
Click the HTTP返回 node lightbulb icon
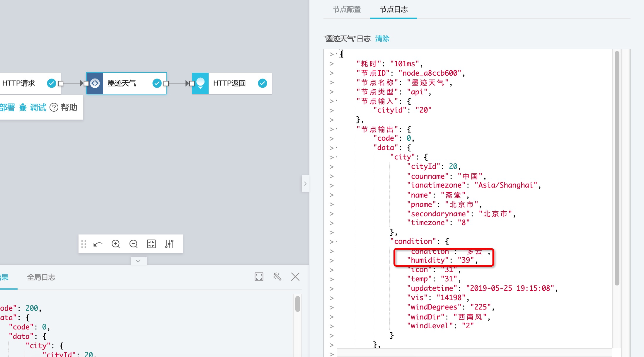coord(200,83)
